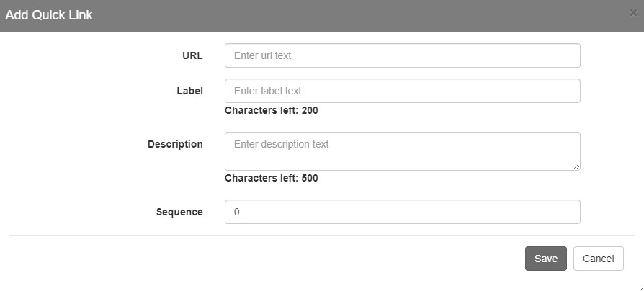Cancel adding the quick link

(599, 259)
